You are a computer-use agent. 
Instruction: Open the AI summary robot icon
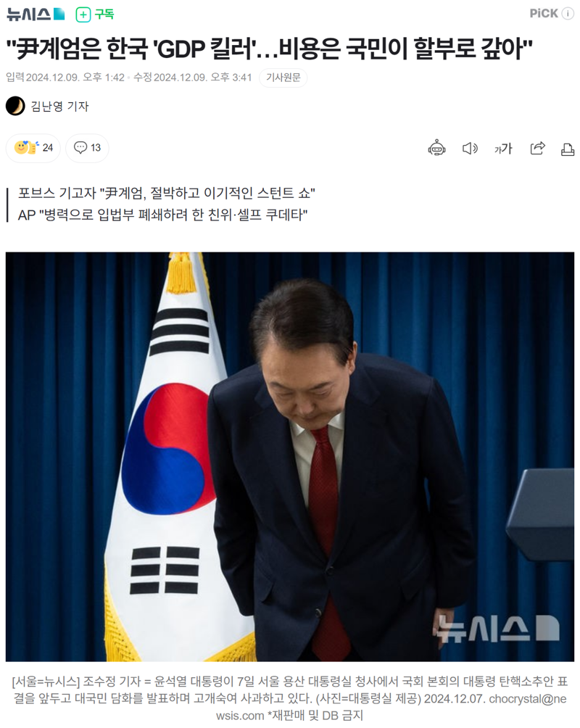pos(436,148)
